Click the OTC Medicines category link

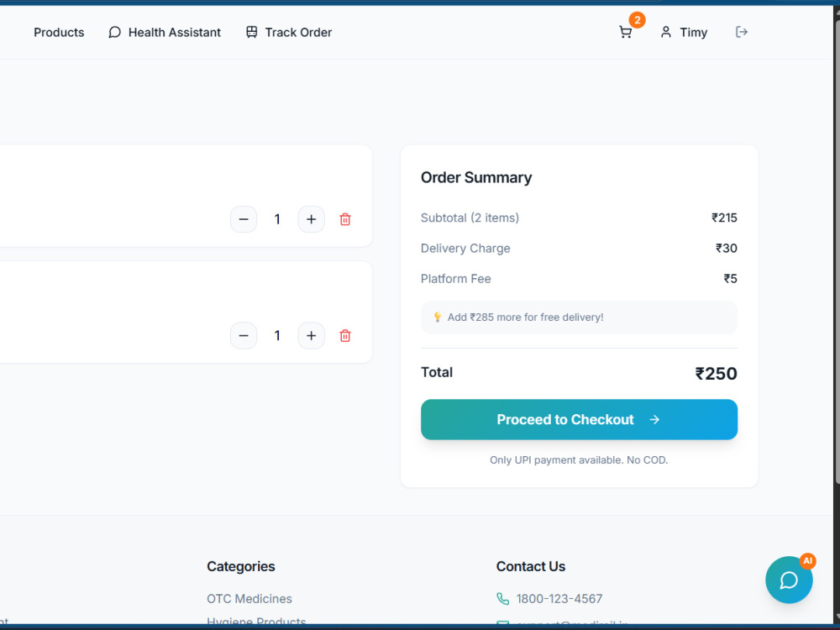click(249, 598)
